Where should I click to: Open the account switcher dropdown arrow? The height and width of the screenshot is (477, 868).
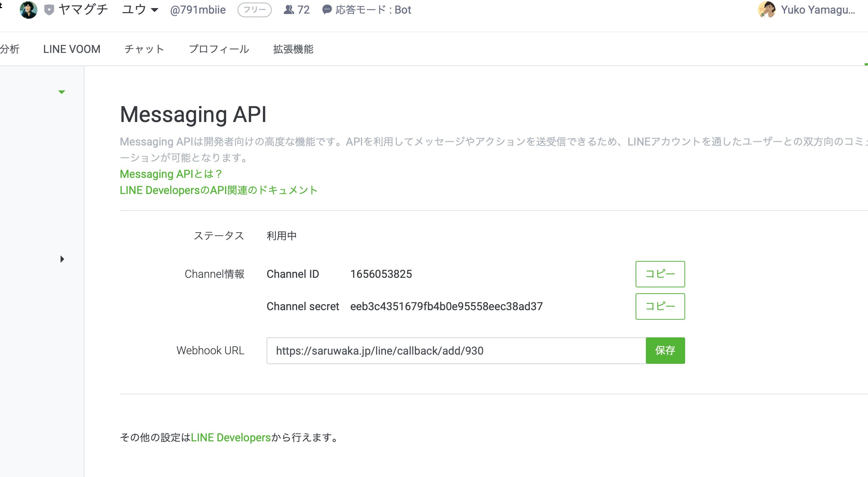tap(155, 10)
